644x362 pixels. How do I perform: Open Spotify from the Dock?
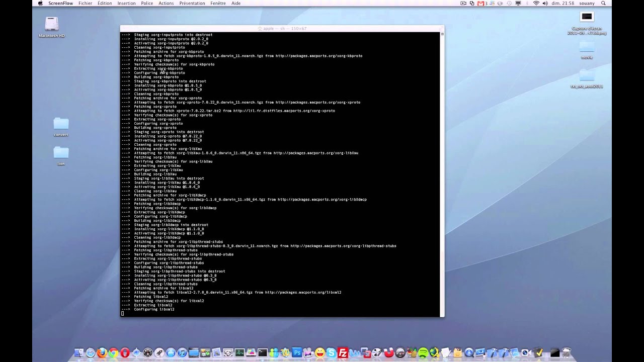click(x=422, y=353)
